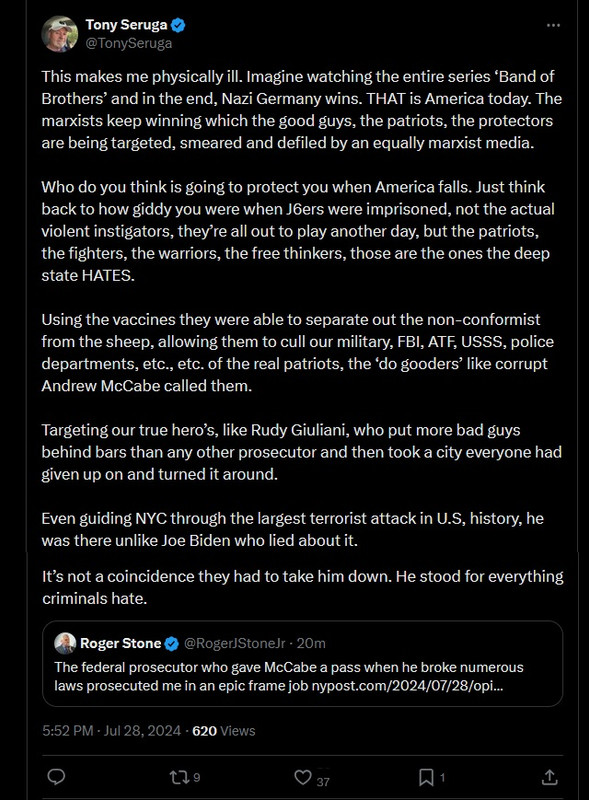This screenshot has height=800, width=589.
Task: Open the @TonySeruga handle link
Action: 129,43
